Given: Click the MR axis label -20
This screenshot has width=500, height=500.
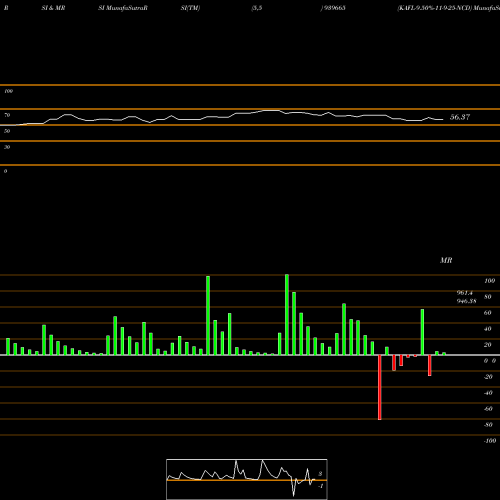Looking at the screenshot, I should coord(488,377).
